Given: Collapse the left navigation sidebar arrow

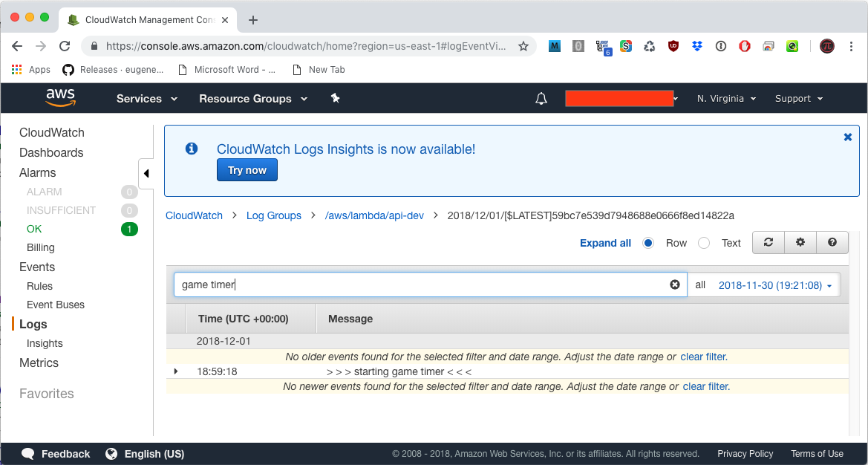Looking at the screenshot, I should coord(146,173).
